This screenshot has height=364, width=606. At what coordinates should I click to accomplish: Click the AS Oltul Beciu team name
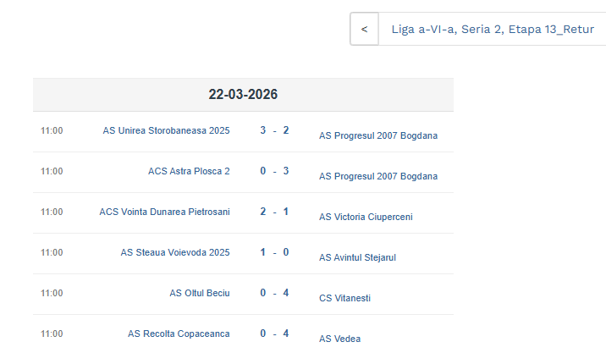pyautogui.click(x=200, y=293)
